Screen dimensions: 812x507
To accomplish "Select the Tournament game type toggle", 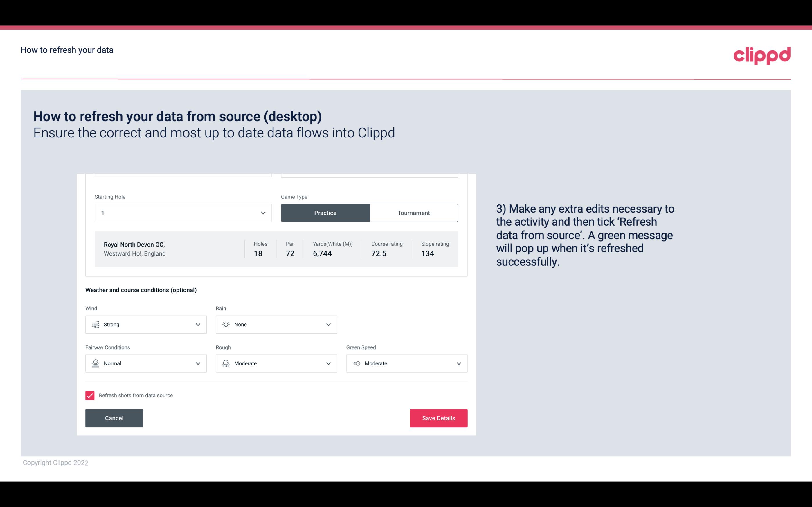I will click(x=414, y=213).
